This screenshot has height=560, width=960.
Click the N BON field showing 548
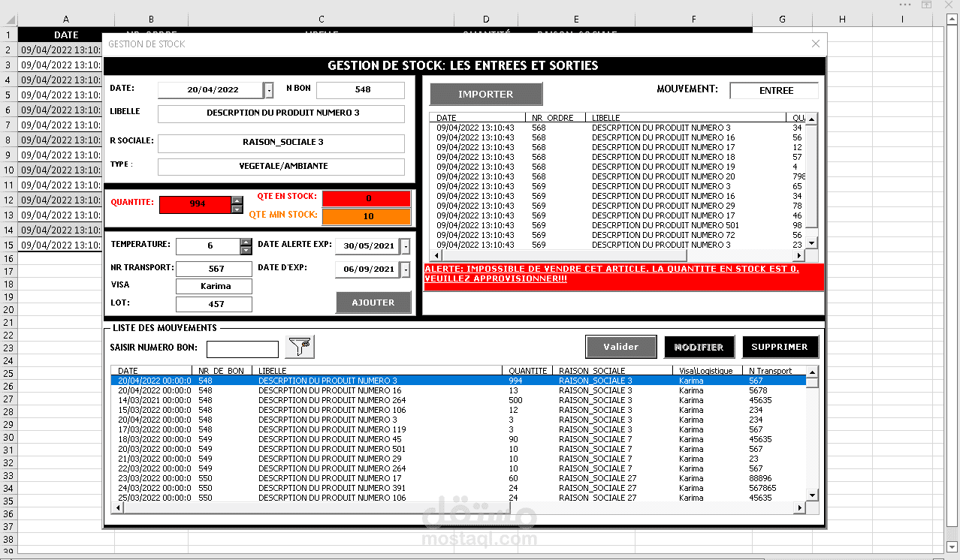(361, 90)
